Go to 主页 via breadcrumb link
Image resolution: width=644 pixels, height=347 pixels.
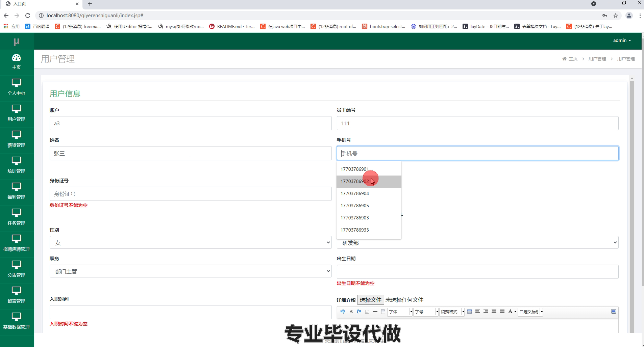tap(573, 59)
